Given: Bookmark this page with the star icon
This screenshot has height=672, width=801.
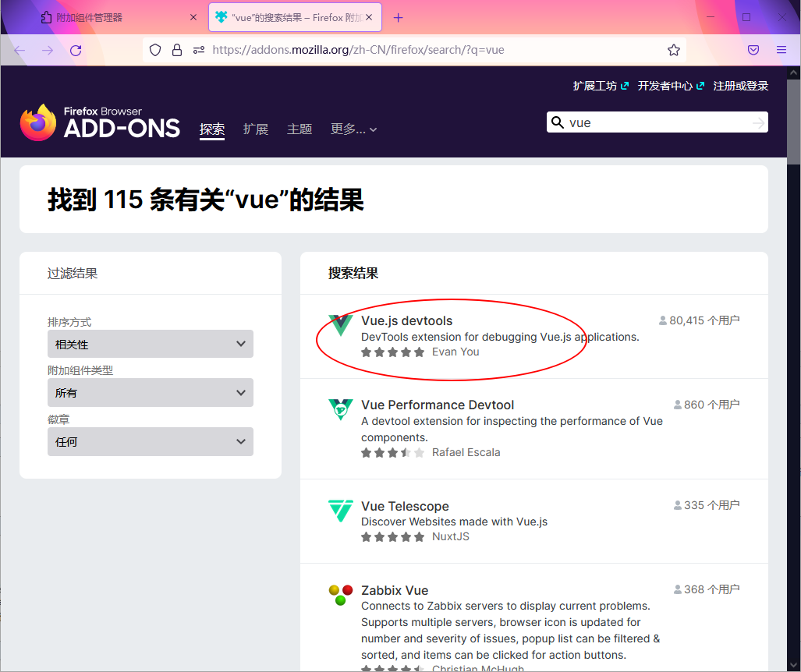Looking at the screenshot, I should [674, 50].
